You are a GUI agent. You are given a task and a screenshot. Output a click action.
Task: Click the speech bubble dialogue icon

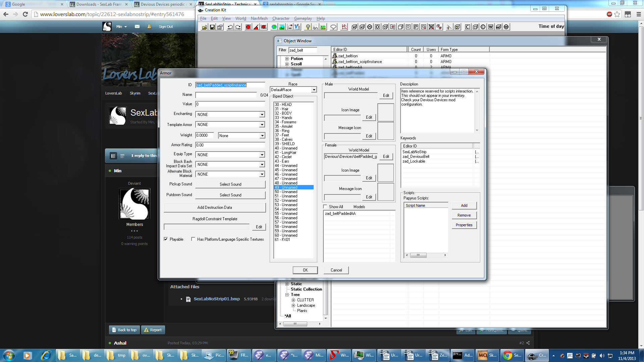[333, 27]
